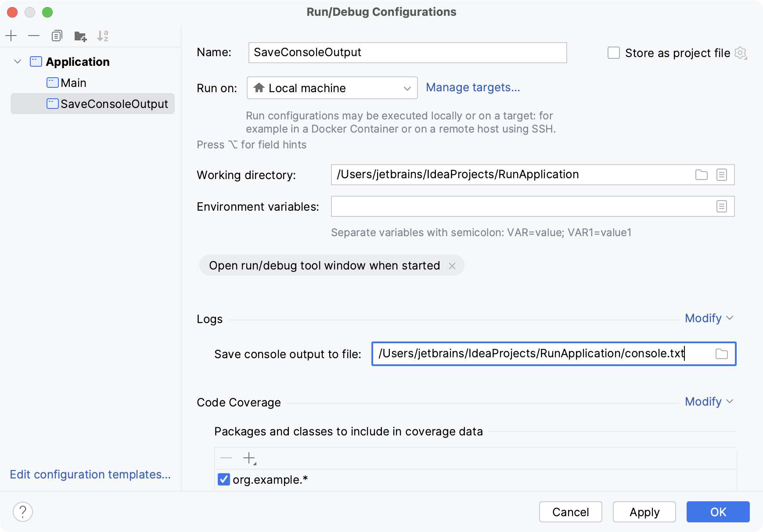This screenshot has width=763, height=532.
Task: Remove coverage package with minus icon
Action: (x=226, y=458)
